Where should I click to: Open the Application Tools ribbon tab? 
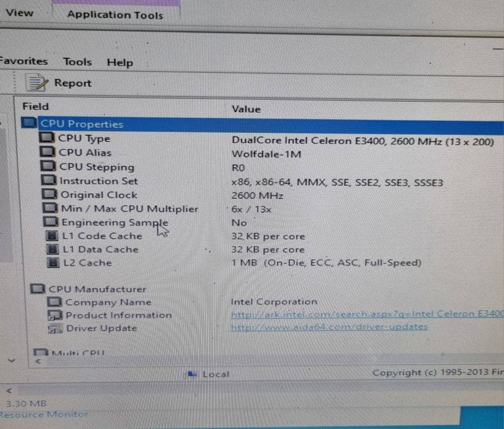[115, 15]
